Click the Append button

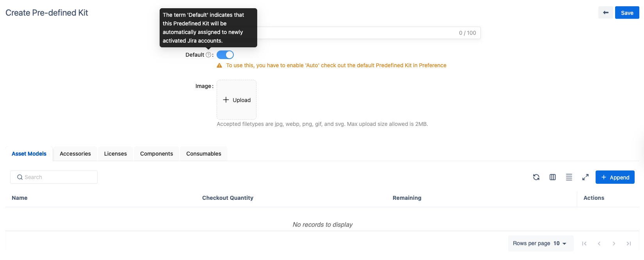coord(615,177)
